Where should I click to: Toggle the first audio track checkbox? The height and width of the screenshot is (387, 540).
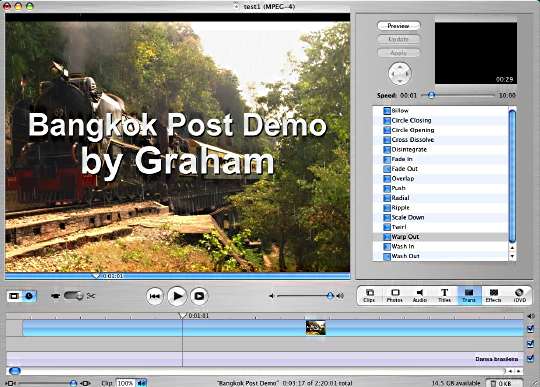click(530, 343)
